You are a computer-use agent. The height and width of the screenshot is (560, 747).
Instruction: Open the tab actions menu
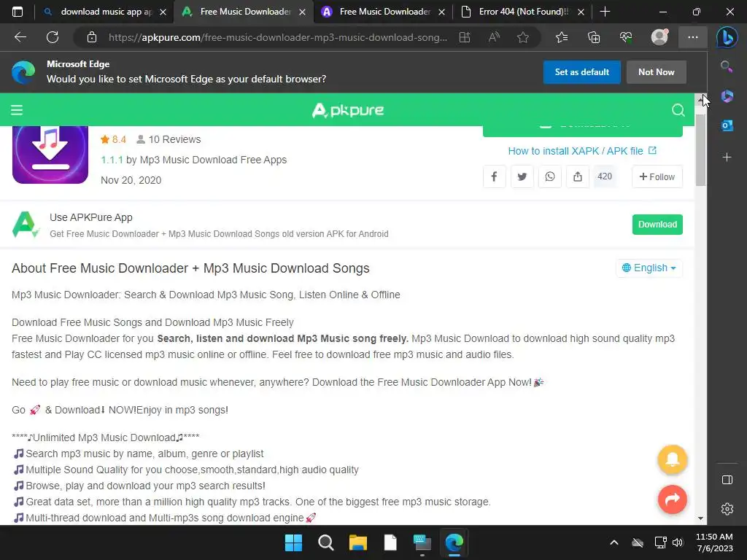point(18,12)
